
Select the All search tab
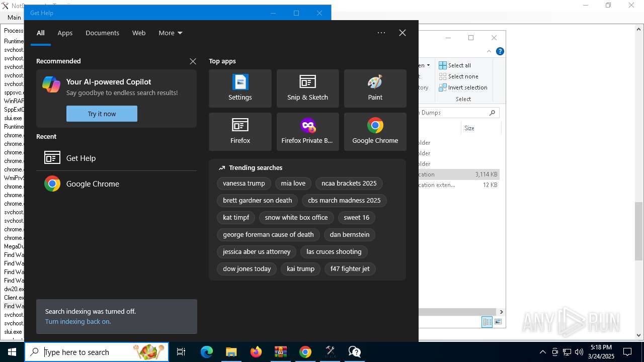point(41,33)
